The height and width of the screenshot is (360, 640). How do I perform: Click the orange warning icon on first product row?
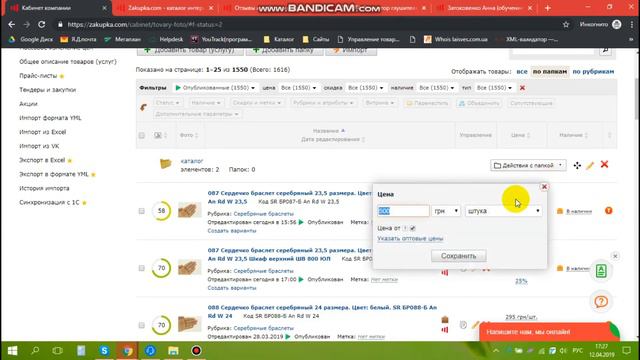click(609, 211)
